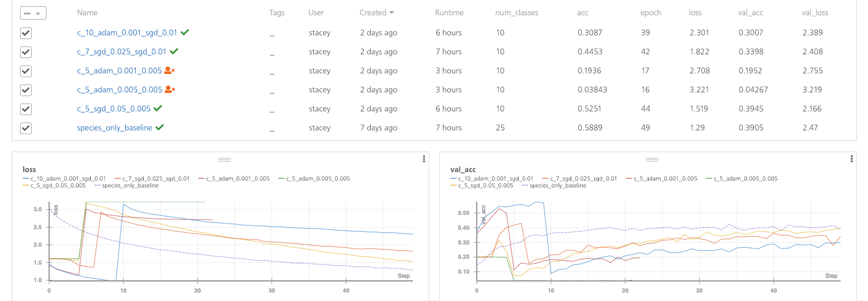The image size is (868, 301).
Task: Open the val_acc chart three-dot menu
Action: 851,159
